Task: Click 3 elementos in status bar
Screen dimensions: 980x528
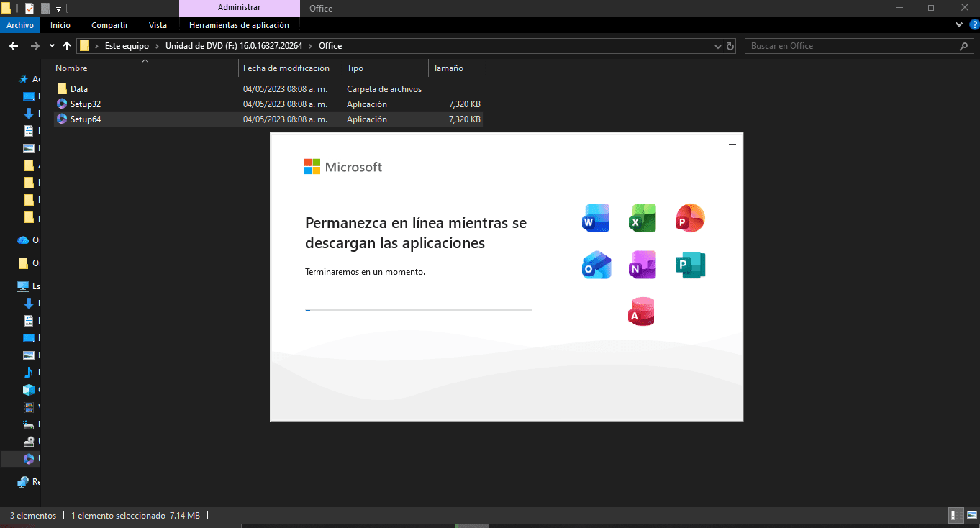Action: click(33, 516)
